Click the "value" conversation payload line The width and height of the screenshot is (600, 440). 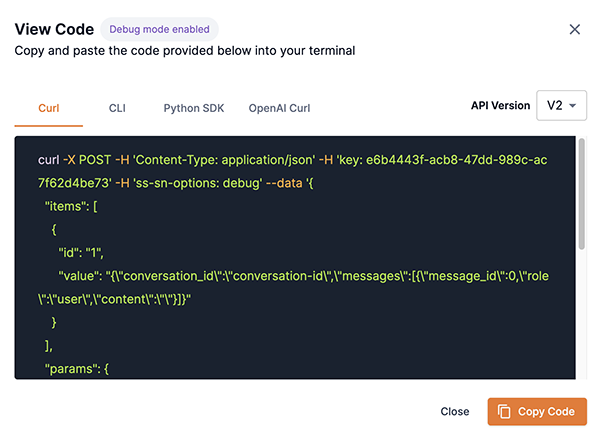click(300, 275)
